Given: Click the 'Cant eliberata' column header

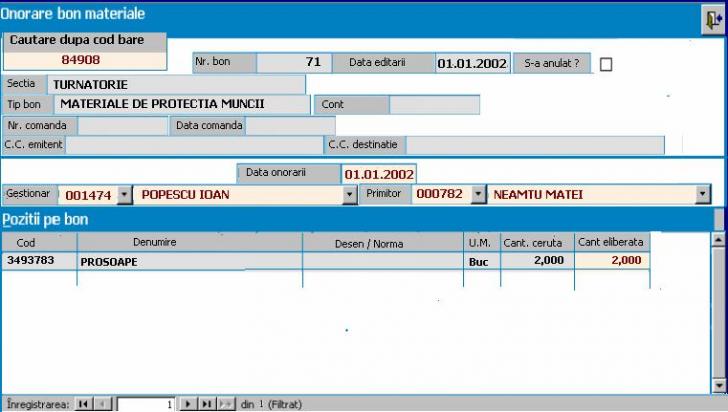Looking at the screenshot, I should tap(612, 242).
